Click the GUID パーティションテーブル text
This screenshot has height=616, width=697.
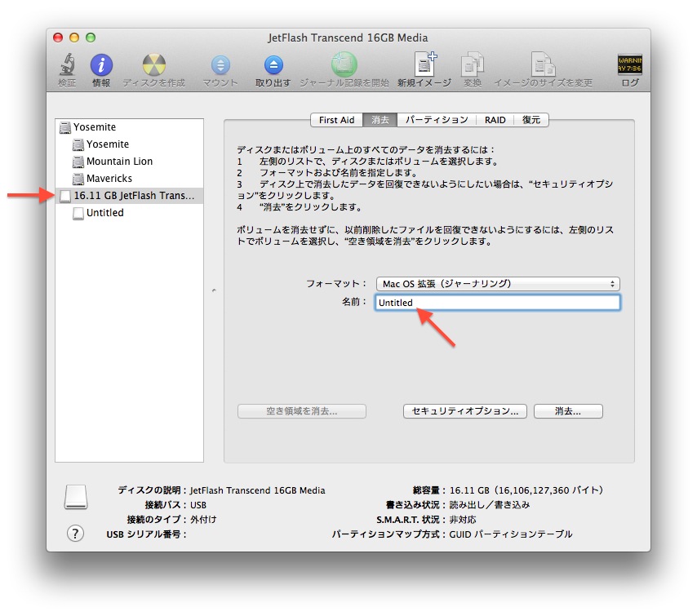(x=511, y=534)
